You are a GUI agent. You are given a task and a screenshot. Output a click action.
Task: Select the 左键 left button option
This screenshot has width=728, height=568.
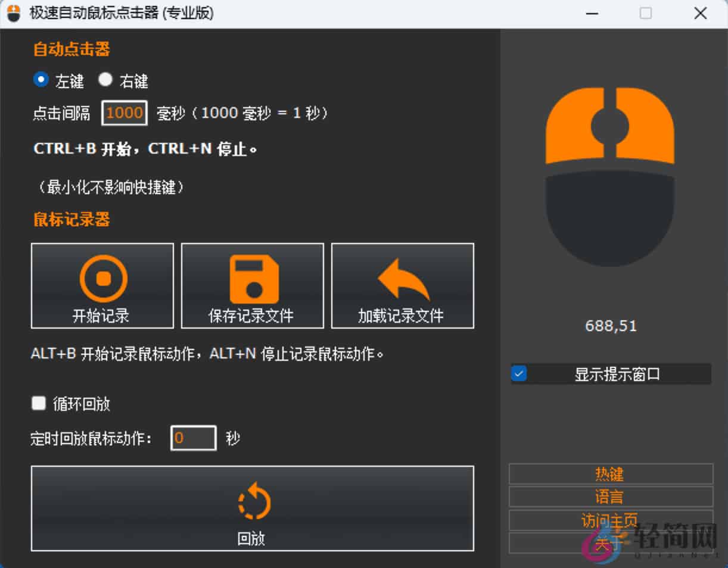40,79
